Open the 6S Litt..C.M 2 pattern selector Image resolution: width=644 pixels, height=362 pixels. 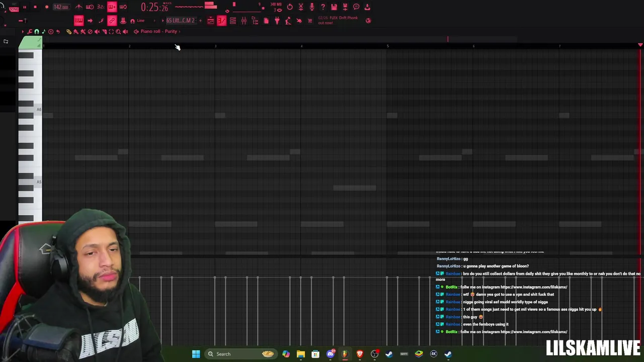point(180,21)
